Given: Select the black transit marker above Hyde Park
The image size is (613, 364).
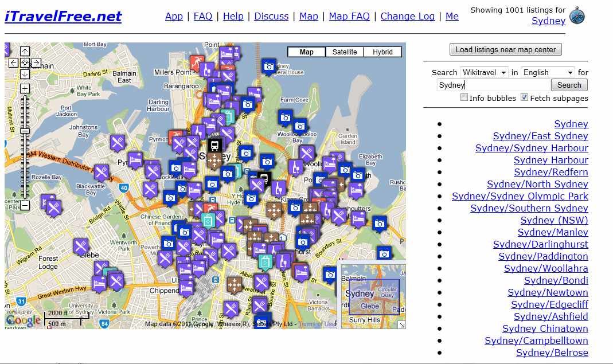Looking at the screenshot, I should [264, 179].
